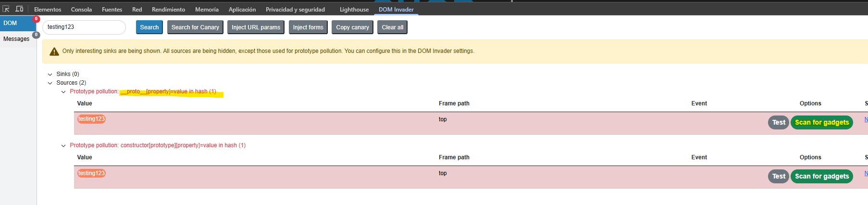Viewport: 868px width, 205px height.
Task: Collapse the __proto__ prototype pollution group
Action: 63,91
